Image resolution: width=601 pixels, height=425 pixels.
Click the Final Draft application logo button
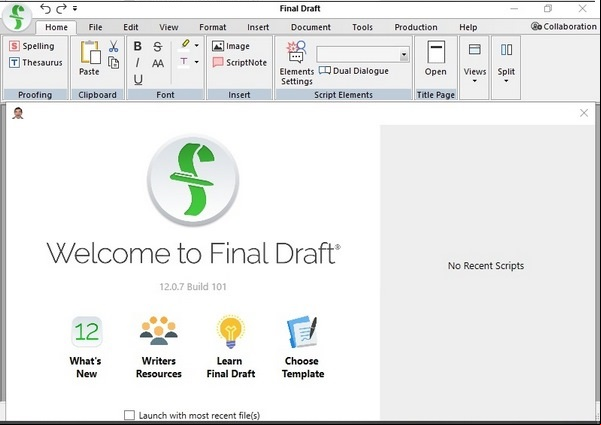[x=17, y=17]
